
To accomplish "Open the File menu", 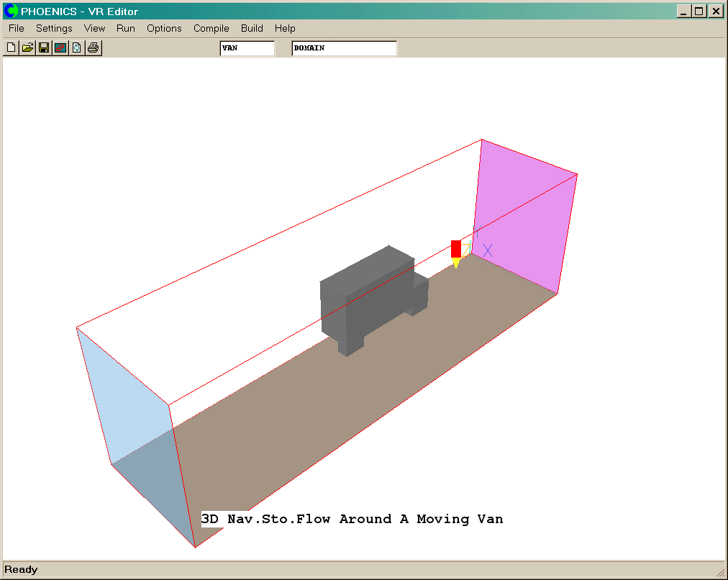I will [x=17, y=29].
